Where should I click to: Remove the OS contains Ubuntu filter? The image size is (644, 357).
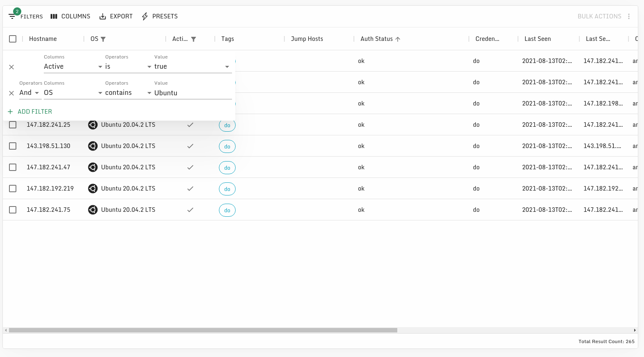(x=11, y=93)
